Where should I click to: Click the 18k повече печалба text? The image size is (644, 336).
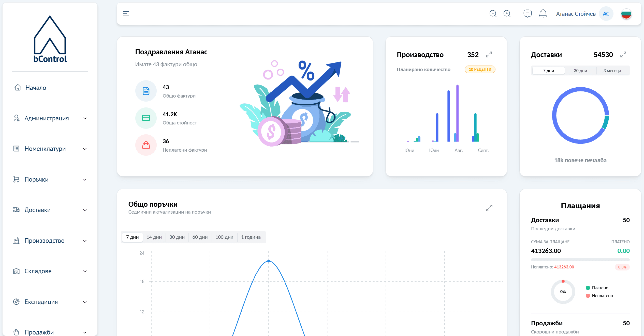[x=580, y=160]
